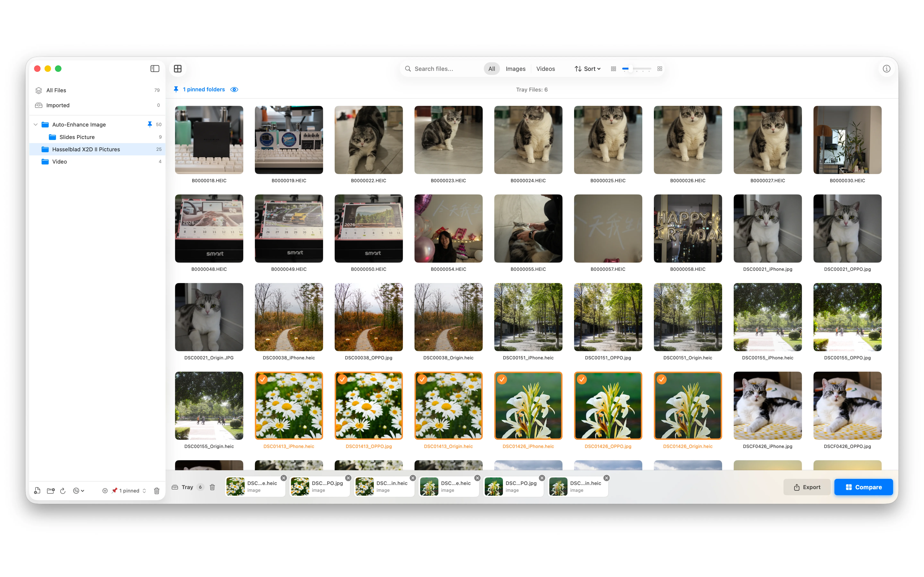924x577 pixels.
Task: Uncheck the DSC01426_iPhone.heic selection
Action: click(x=502, y=380)
